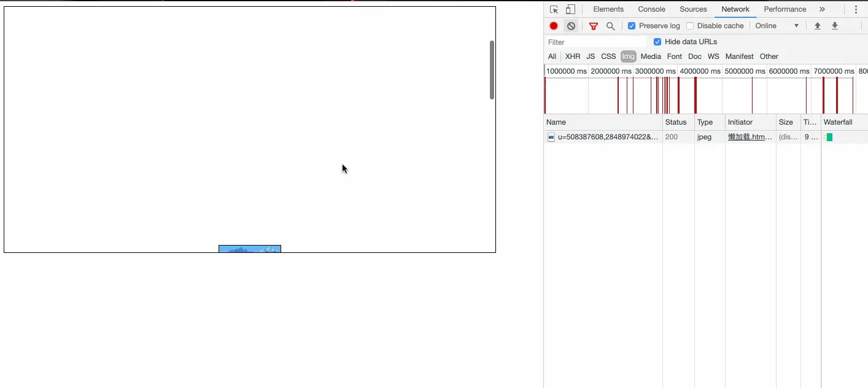The image size is (868, 388).
Task: Toggle the red filter funnel icon
Action: (594, 26)
